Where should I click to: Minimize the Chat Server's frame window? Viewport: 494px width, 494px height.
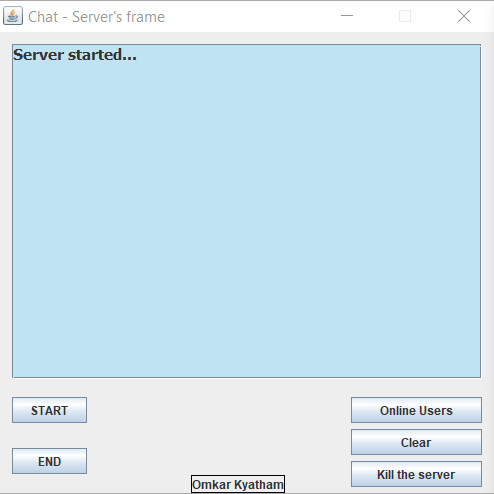click(x=347, y=16)
